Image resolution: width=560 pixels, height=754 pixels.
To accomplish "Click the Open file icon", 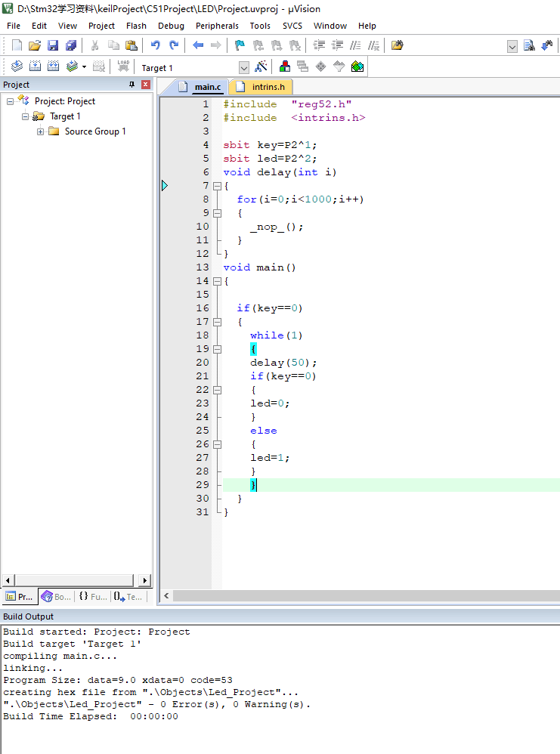I will 35,45.
